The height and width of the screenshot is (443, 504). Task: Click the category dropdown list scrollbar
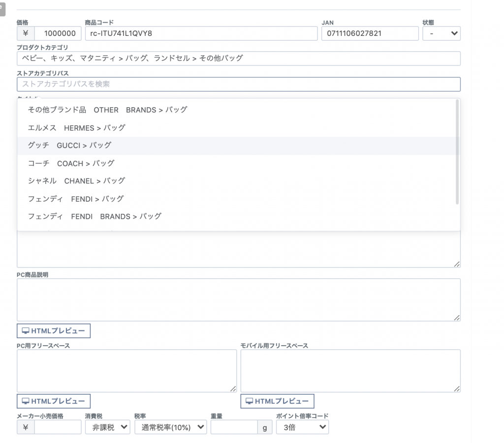tap(457, 152)
